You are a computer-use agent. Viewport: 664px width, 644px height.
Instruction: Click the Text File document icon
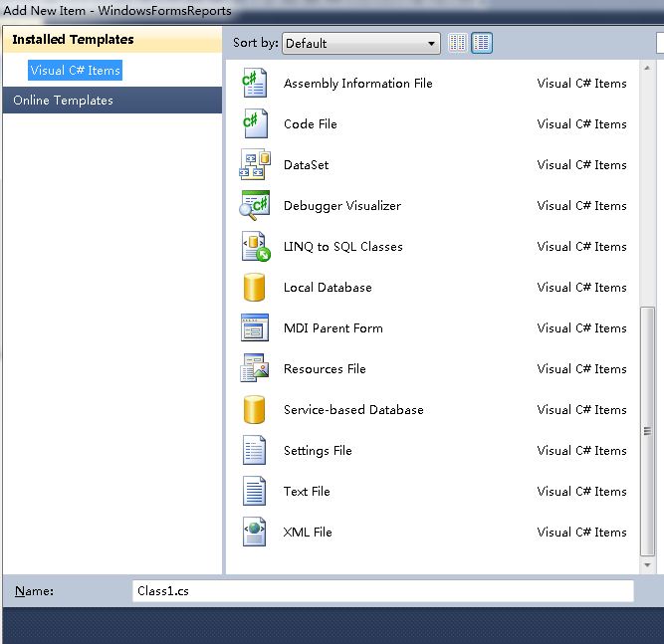254,491
